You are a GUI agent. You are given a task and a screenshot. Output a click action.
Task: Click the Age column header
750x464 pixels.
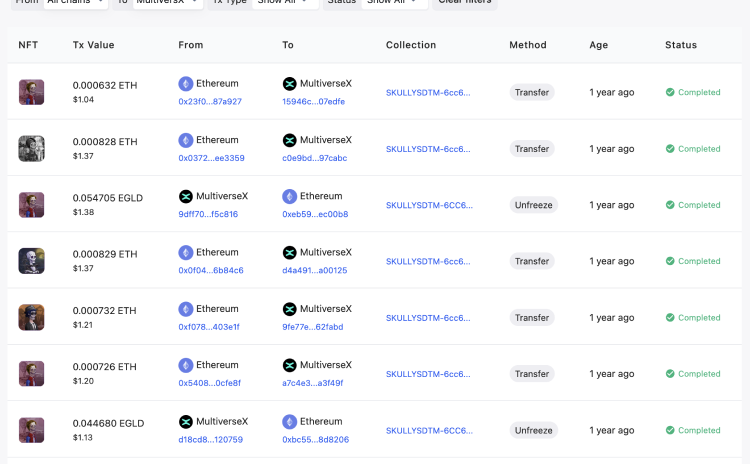tap(598, 45)
